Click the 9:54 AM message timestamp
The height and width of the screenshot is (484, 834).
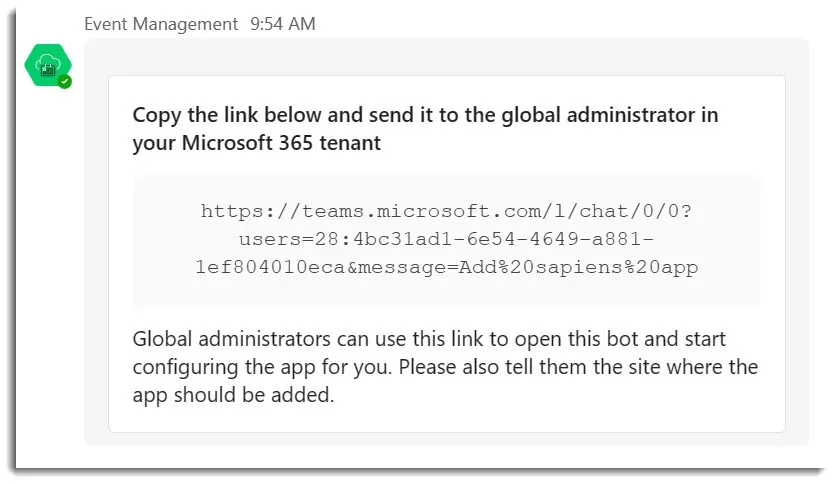pyautogui.click(x=283, y=24)
